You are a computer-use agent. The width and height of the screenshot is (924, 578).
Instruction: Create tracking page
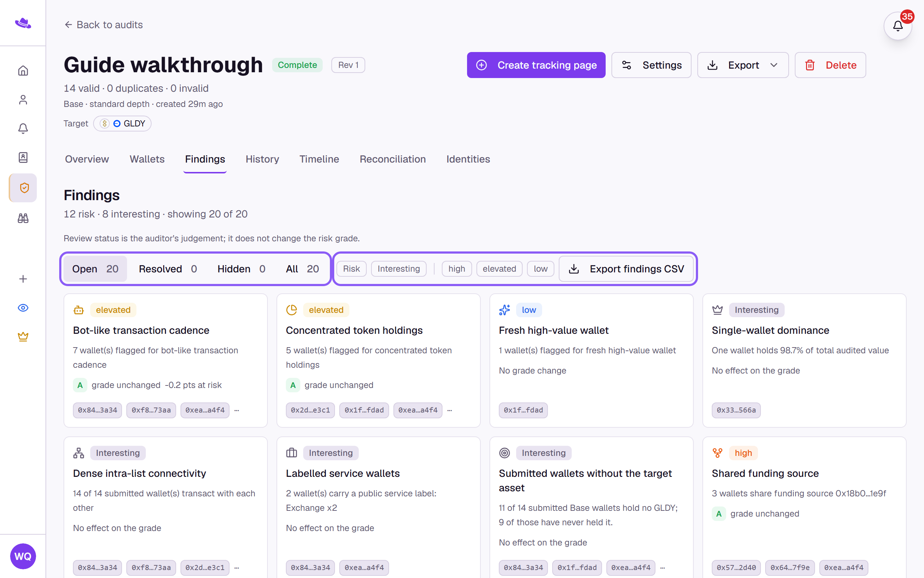[536, 65]
